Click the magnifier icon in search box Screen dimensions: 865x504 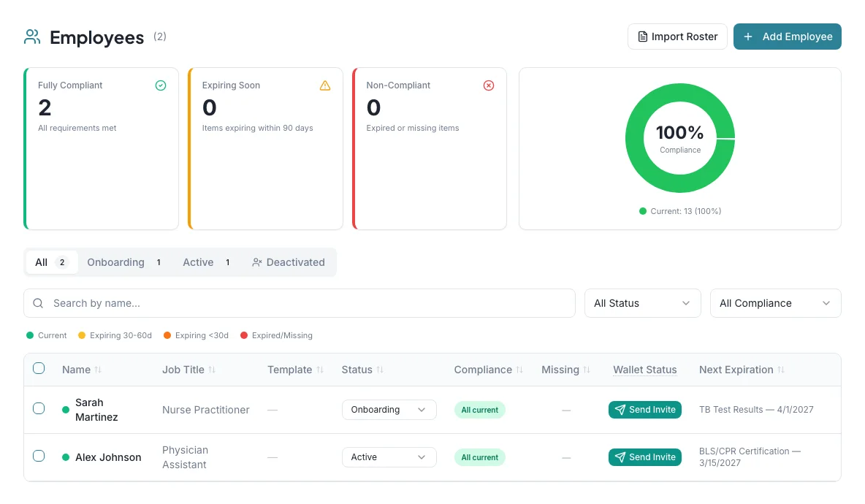coord(38,303)
